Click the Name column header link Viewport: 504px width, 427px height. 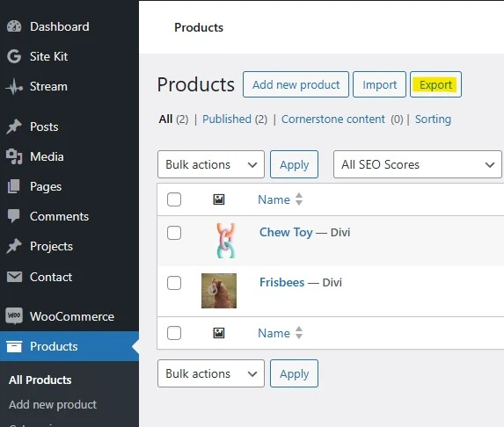pyautogui.click(x=274, y=199)
